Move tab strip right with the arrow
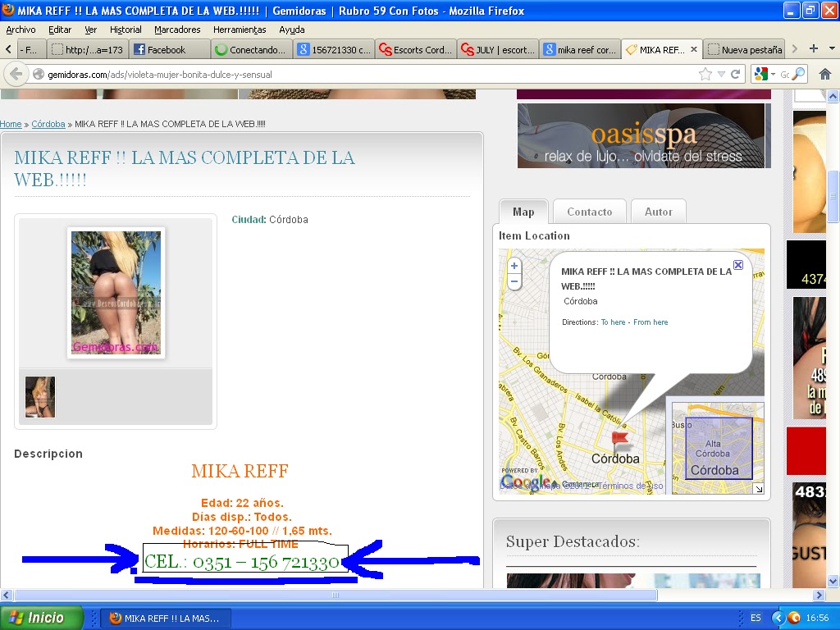 794,48
